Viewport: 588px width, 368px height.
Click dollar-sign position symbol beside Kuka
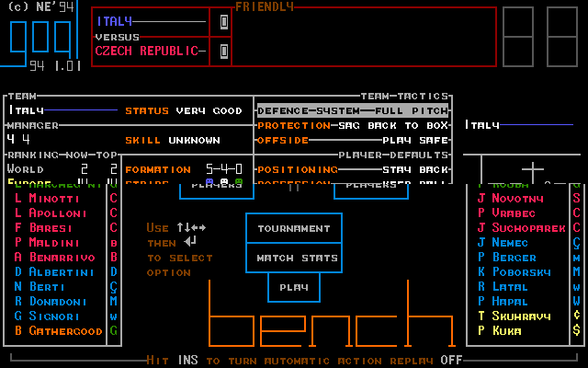pos(577,331)
